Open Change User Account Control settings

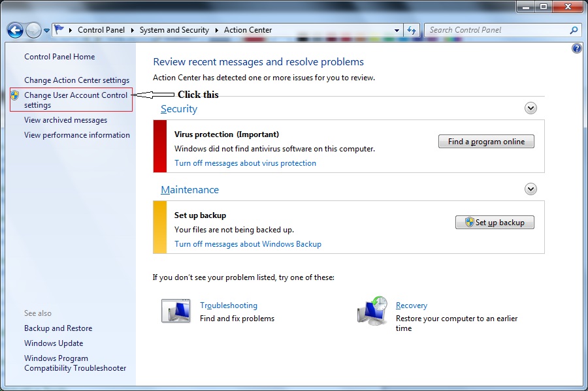76,100
